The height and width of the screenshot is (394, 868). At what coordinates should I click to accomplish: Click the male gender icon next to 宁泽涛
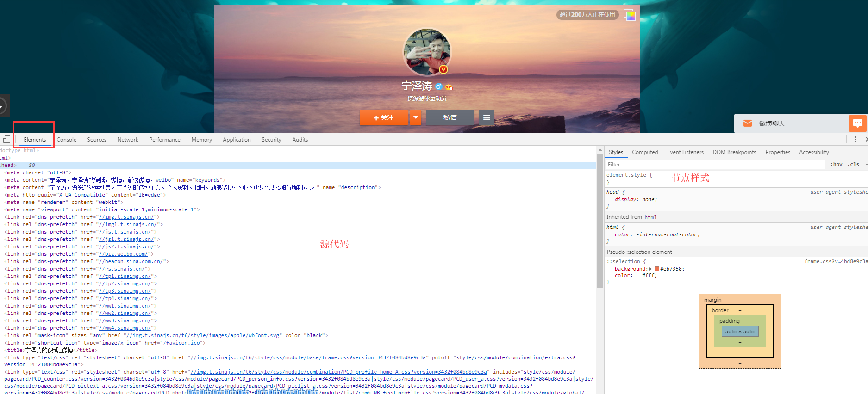(438, 86)
